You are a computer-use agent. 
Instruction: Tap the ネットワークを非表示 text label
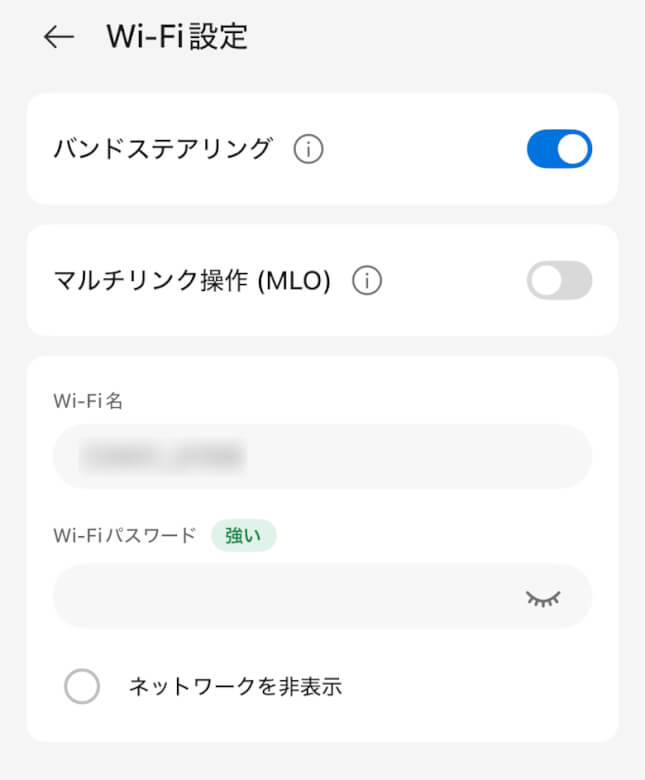pos(235,687)
